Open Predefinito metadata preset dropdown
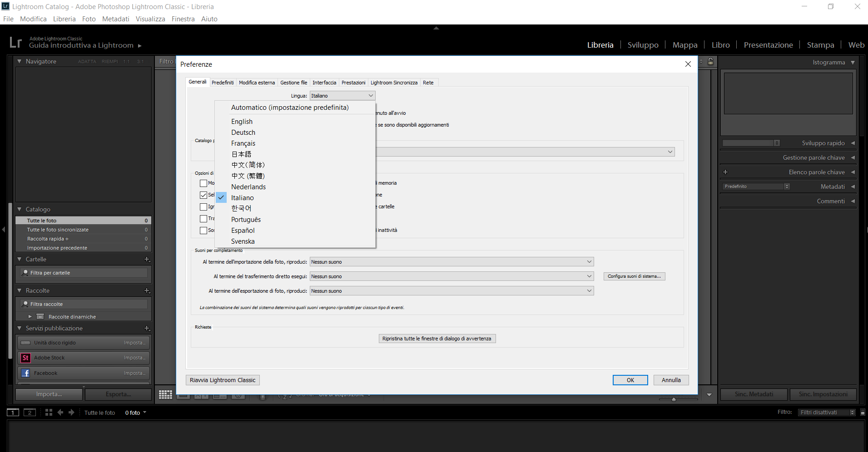This screenshot has width=868, height=452. [756, 187]
